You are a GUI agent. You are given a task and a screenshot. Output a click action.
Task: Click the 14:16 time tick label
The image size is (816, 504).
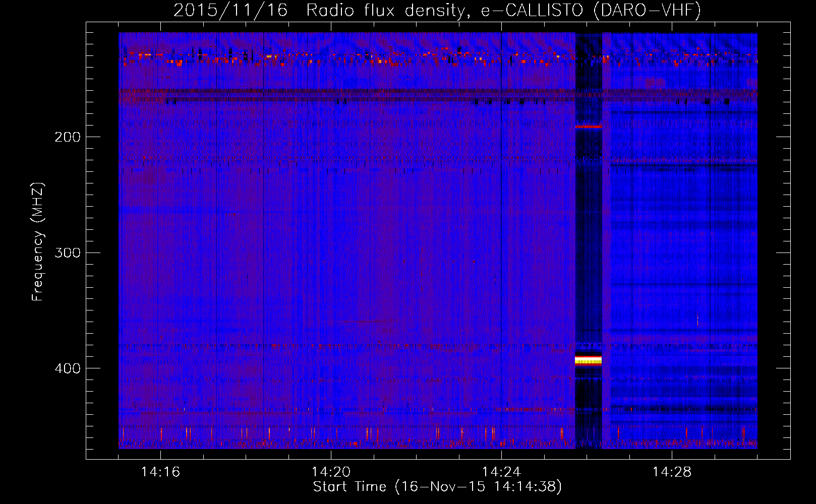tap(160, 472)
